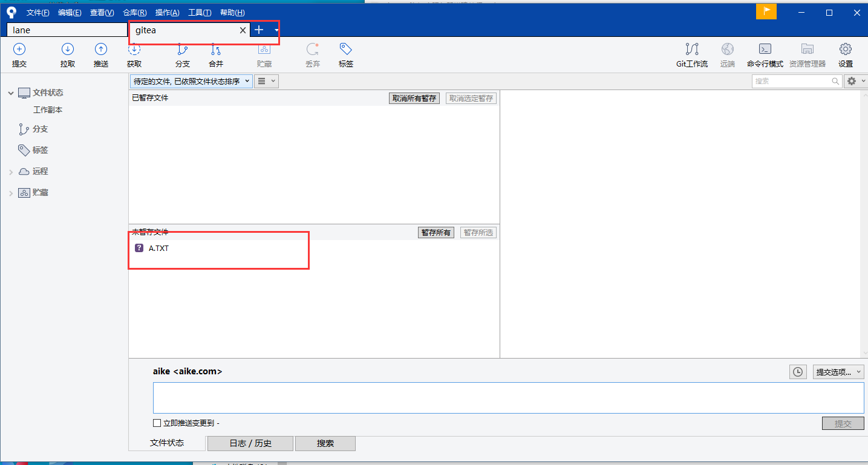The image size is (868, 465).
Task: Open the list view mode dropdown
Action: pos(267,81)
